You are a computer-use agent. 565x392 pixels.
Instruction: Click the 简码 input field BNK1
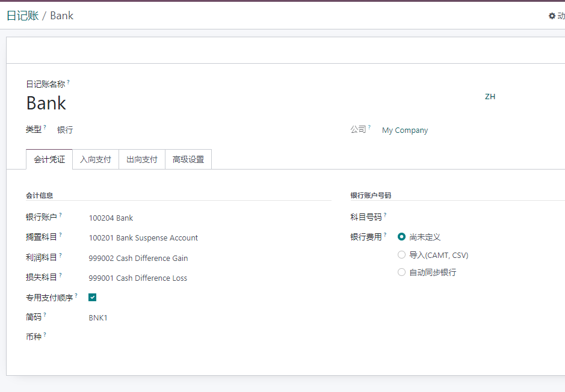[210, 318]
